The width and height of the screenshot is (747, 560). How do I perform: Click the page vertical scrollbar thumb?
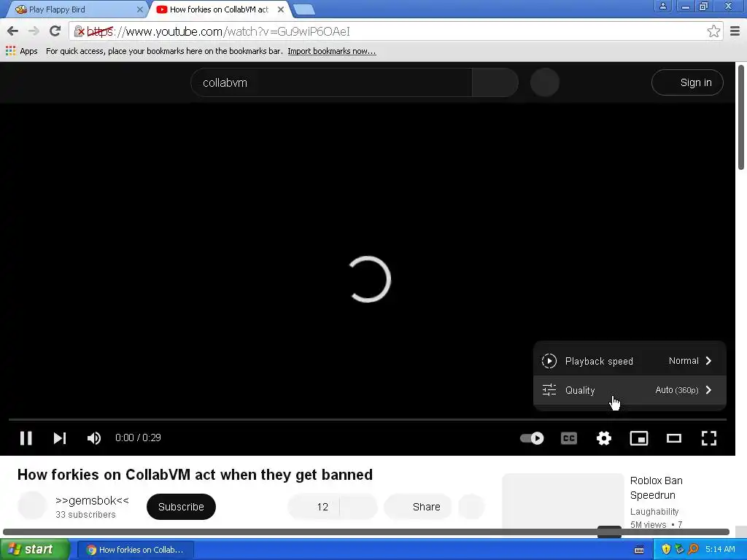tap(741, 117)
